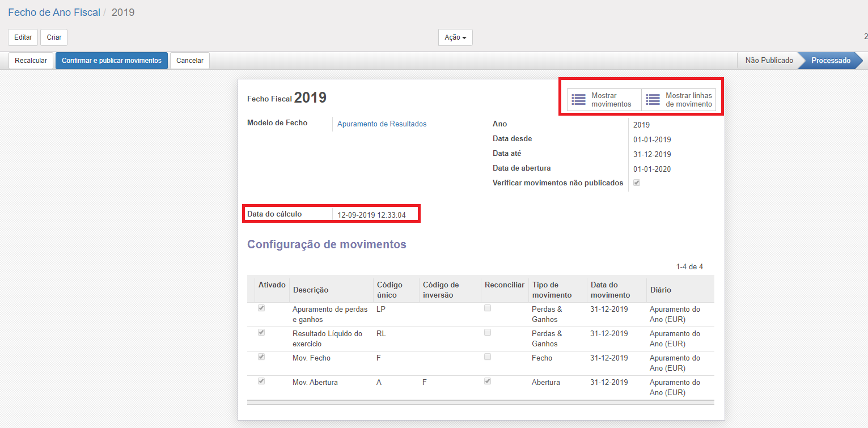Go back via Fecho de Ano Fiscal breadcrumb
Viewport: 868px width, 428px height.
(x=54, y=12)
